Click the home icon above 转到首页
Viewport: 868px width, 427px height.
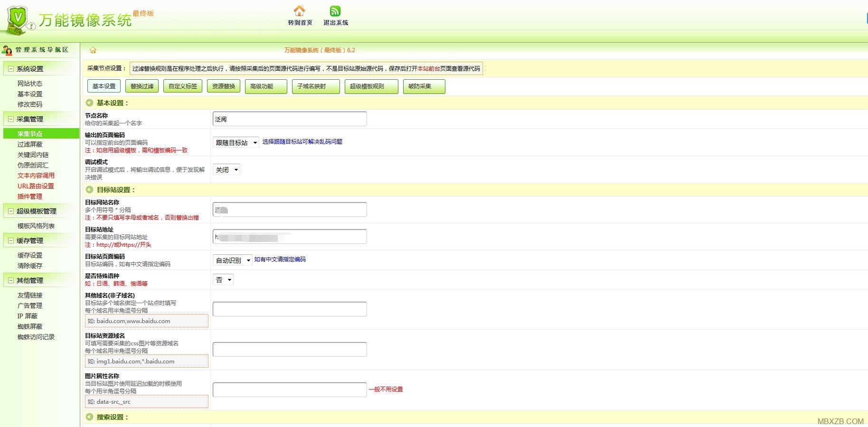299,10
